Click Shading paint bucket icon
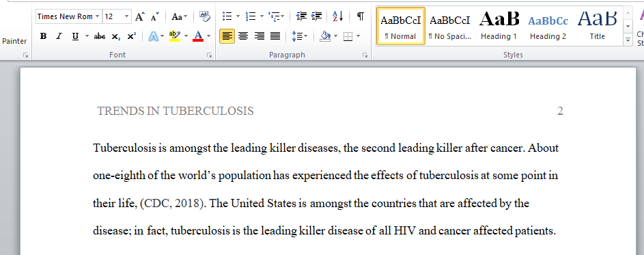The width and height of the screenshot is (644, 255). coord(325,36)
